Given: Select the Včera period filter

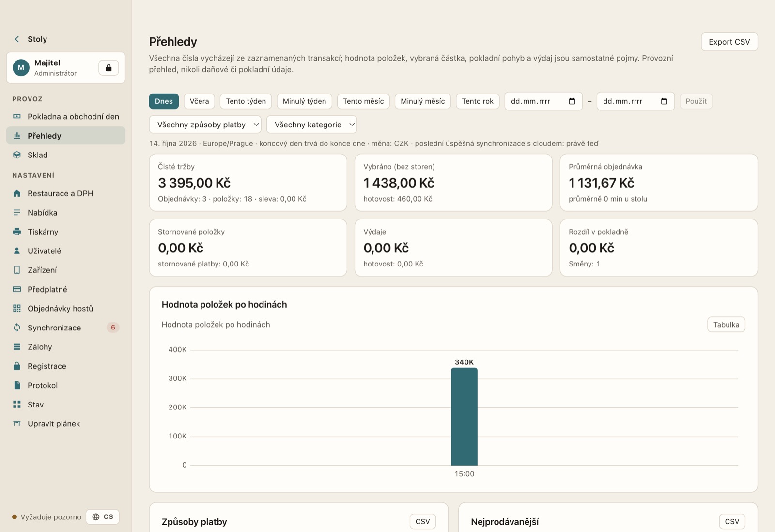Looking at the screenshot, I should click(199, 101).
